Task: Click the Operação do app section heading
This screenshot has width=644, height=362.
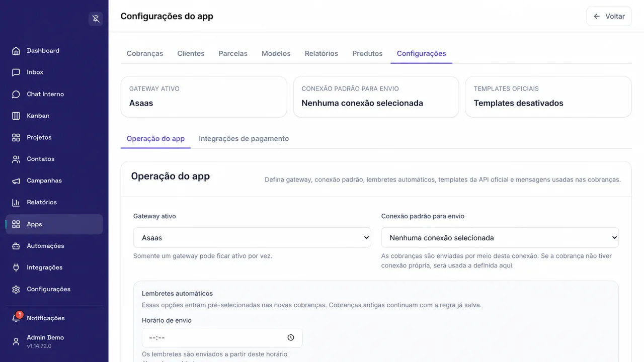Action: coord(171,176)
